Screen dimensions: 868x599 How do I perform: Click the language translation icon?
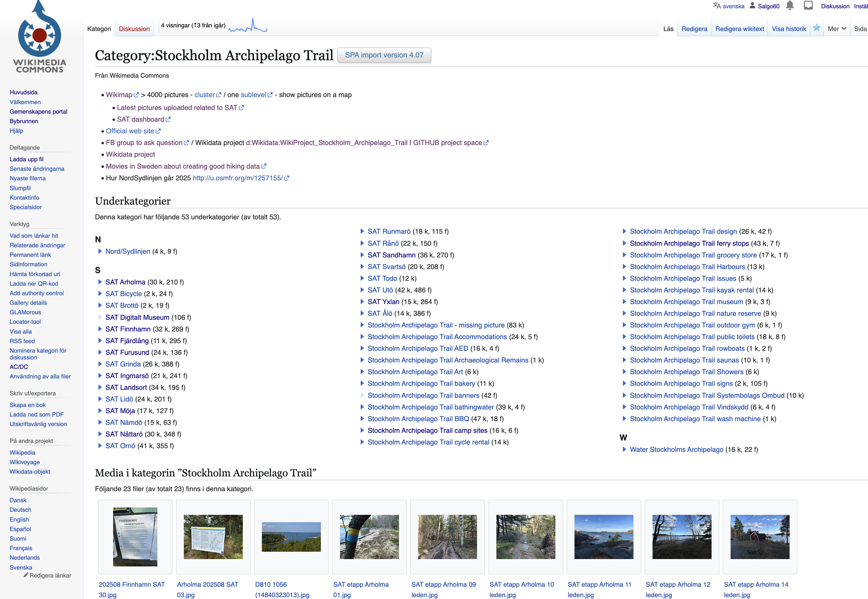click(x=717, y=6)
